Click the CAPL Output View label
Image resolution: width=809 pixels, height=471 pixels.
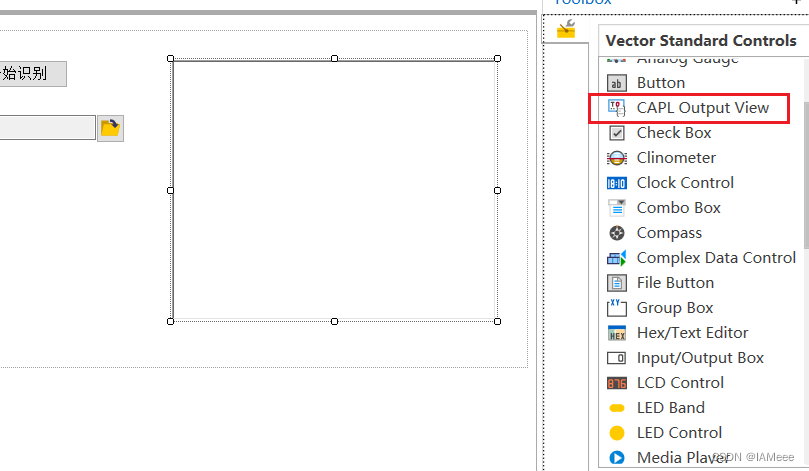tap(703, 108)
